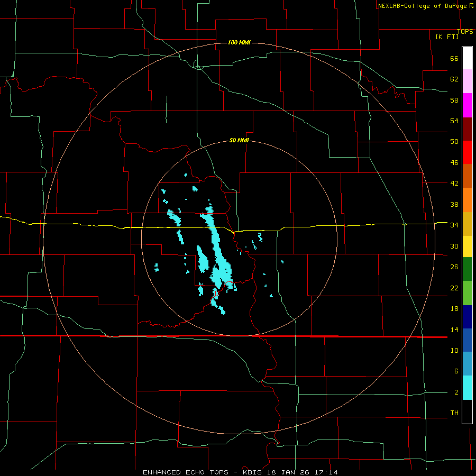Select the cyan legend swatch
Viewport: 476px width, 476px height.
click(467, 388)
